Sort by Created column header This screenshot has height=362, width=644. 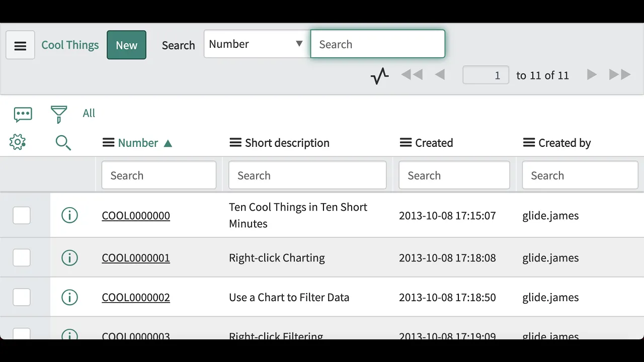pyautogui.click(x=434, y=143)
